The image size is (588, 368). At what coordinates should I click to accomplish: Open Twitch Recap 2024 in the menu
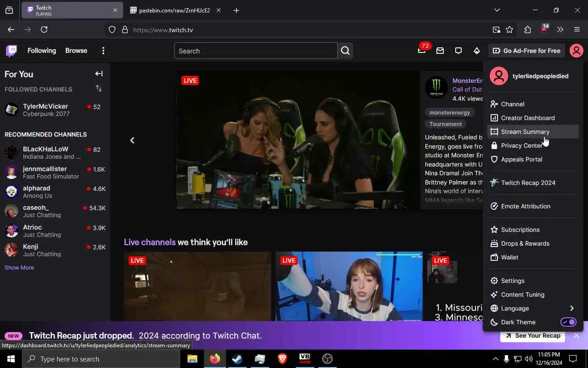(x=533, y=183)
